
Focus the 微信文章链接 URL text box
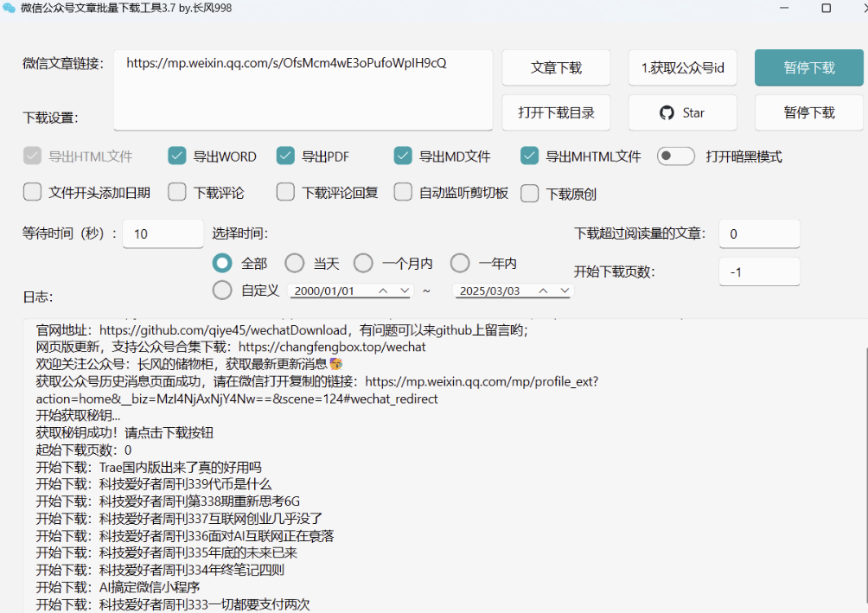(303, 90)
